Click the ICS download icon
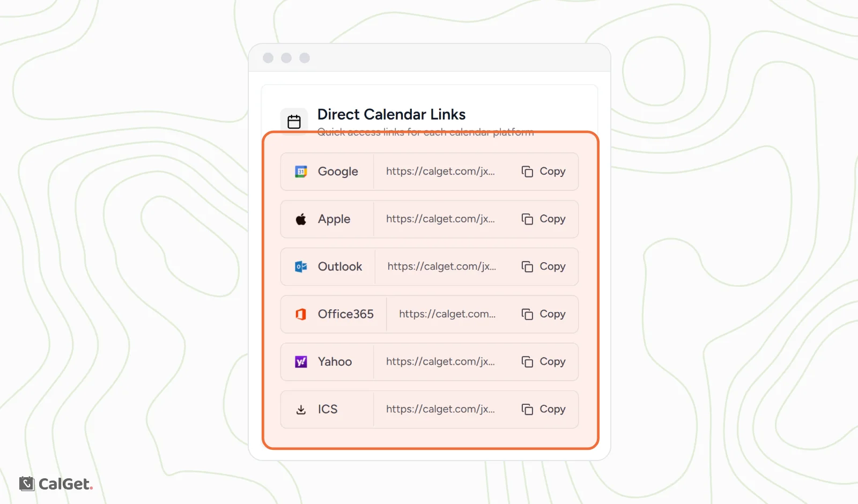Screen dimensions: 858x504 [x=301, y=410]
